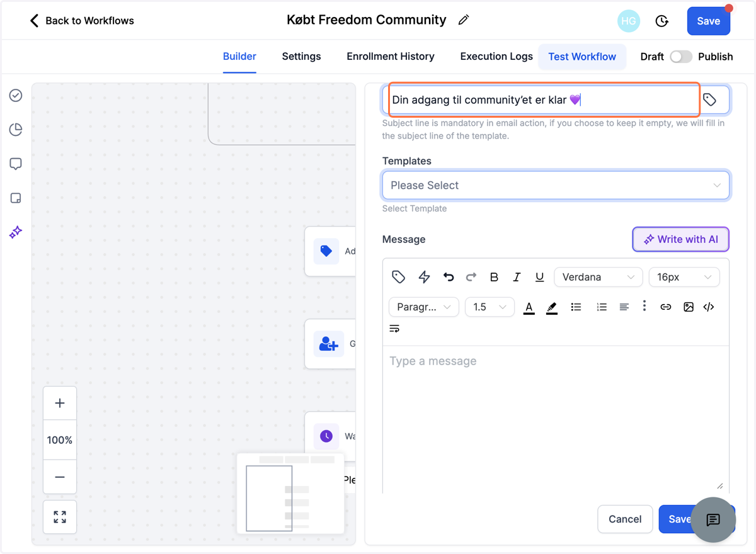Viewport: 756px width, 554px height.
Task: Click the bulleted list icon
Action: click(x=576, y=307)
